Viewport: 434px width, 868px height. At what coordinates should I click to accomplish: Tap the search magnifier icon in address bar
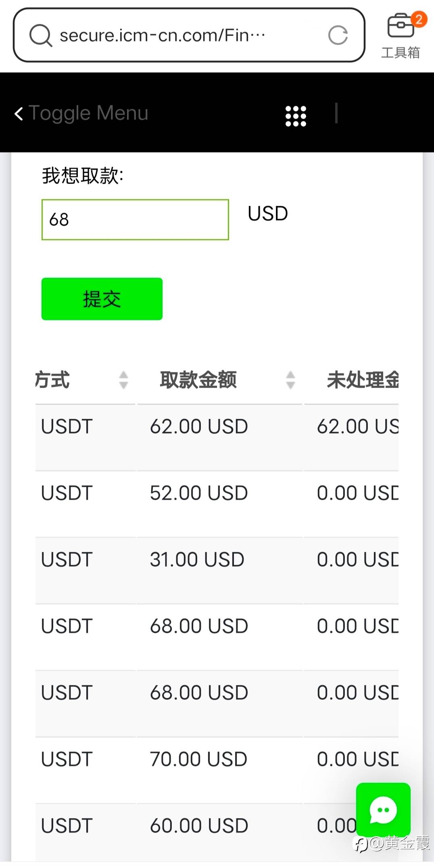pyautogui.click(x=40, y=35)
